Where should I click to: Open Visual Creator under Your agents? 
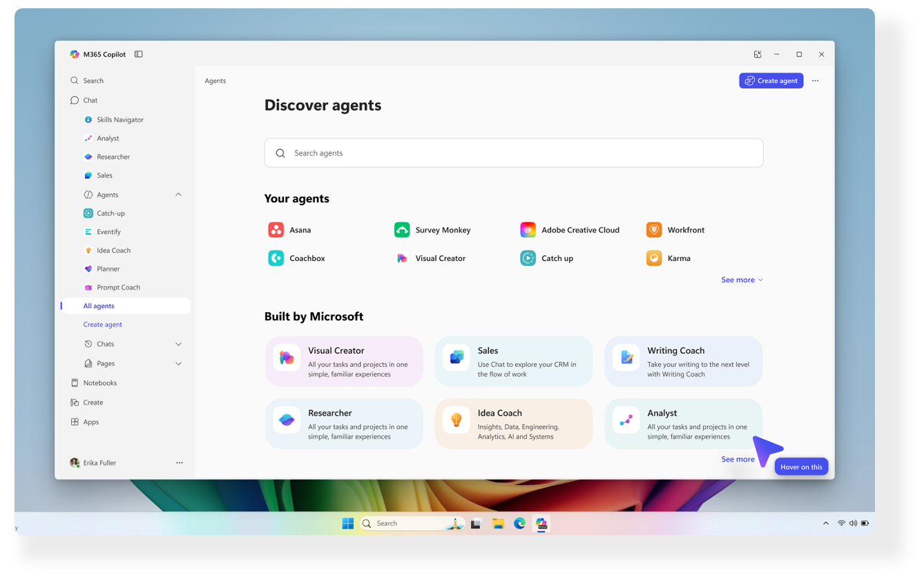[x=430, y=258]
